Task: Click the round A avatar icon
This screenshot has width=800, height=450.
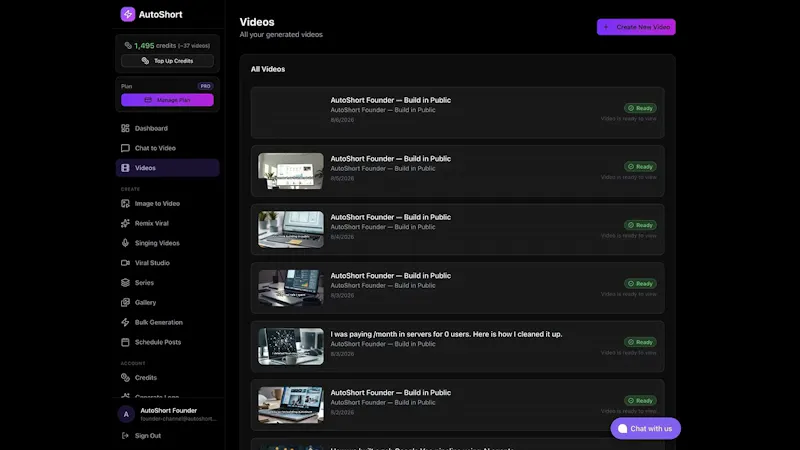Action: tap(126, 414)
